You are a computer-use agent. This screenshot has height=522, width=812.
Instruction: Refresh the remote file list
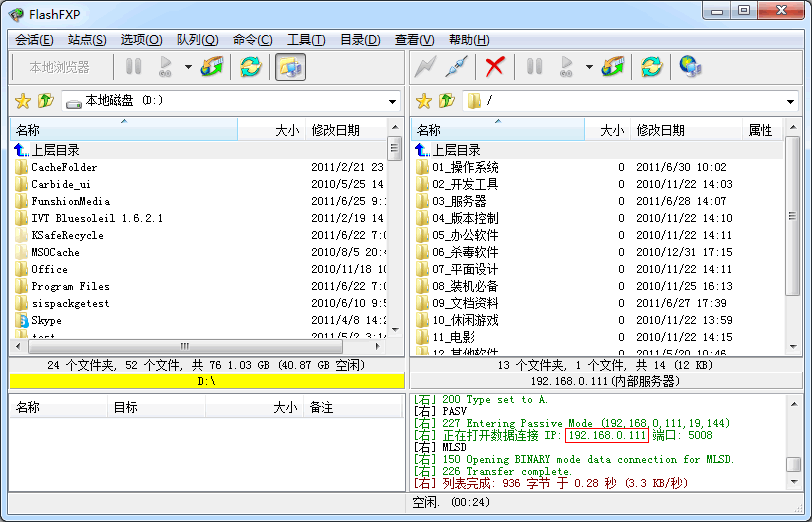click(651, 67)
